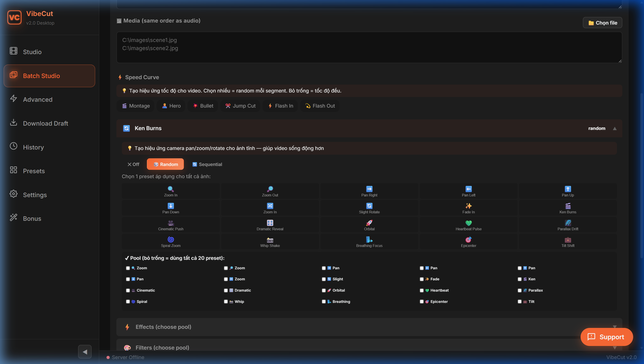Click the Server Offline status text

pos(128,357)
